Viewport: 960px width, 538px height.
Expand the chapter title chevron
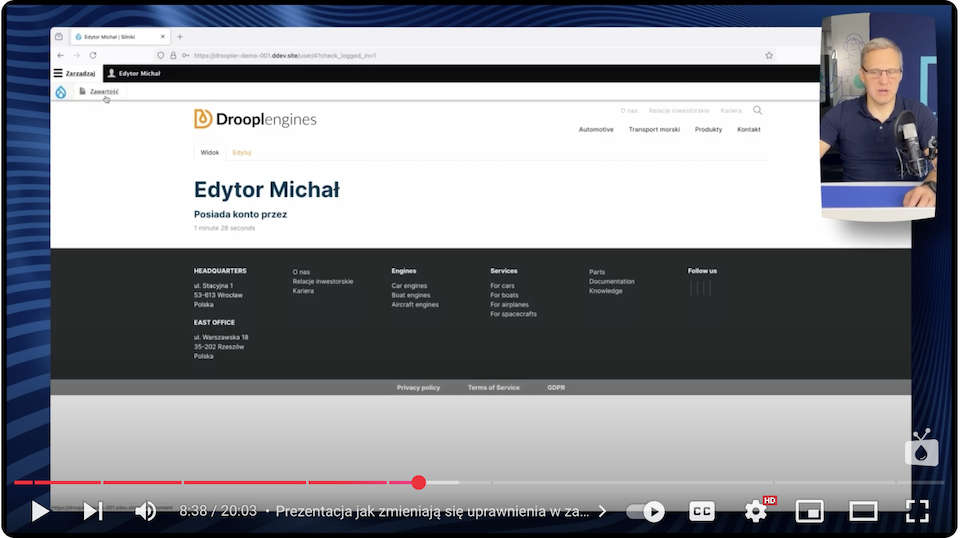click(602, 511)
